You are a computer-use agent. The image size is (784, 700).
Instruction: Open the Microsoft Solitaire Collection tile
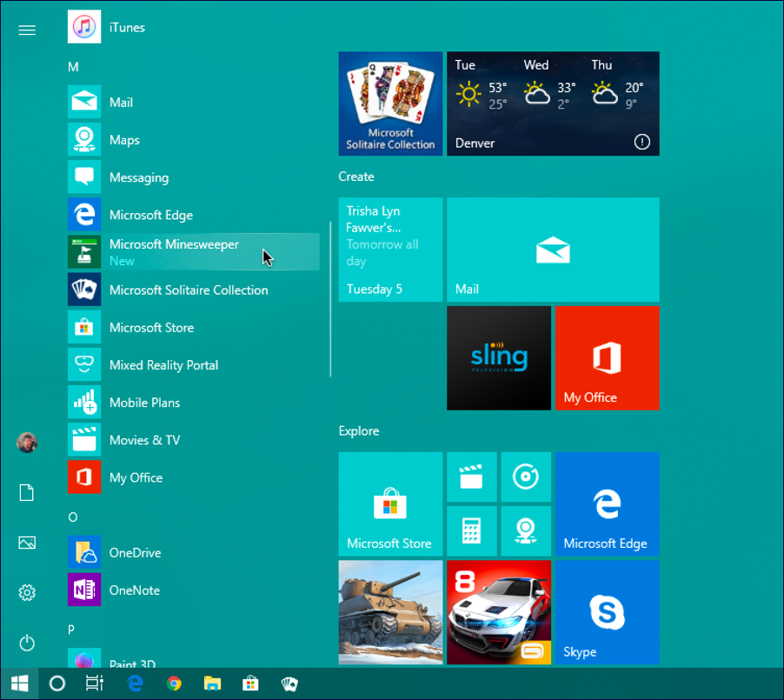pyautogui.click(x=390, y=103)
